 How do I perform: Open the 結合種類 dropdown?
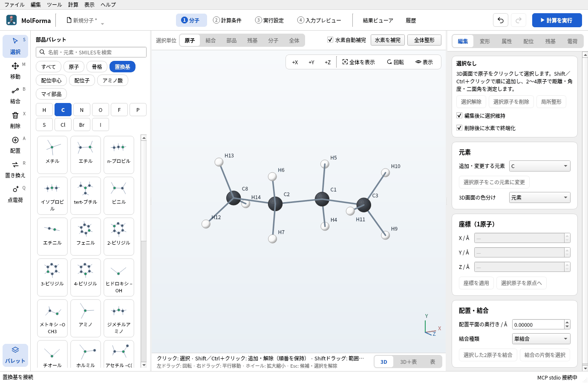click(541, 339)
